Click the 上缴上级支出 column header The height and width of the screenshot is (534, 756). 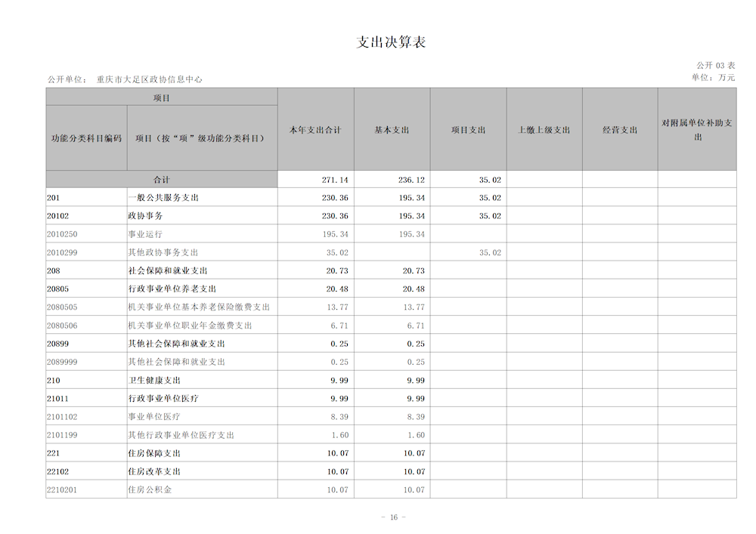coord(544,130)
